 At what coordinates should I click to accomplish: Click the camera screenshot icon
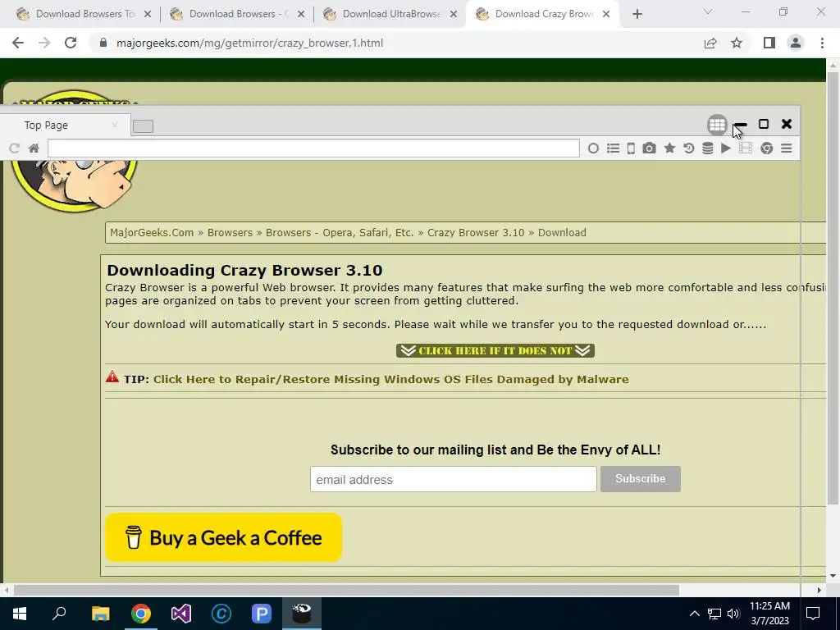coord(650,148)
